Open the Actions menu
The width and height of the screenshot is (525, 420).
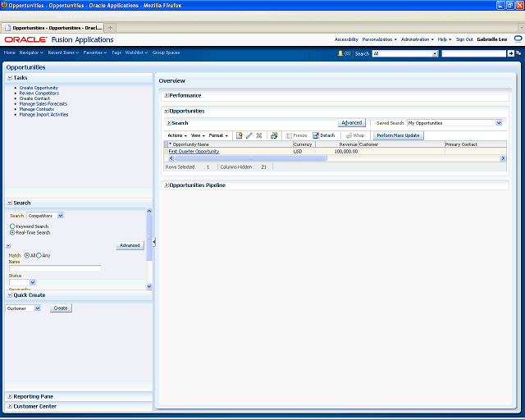point(177,135)
